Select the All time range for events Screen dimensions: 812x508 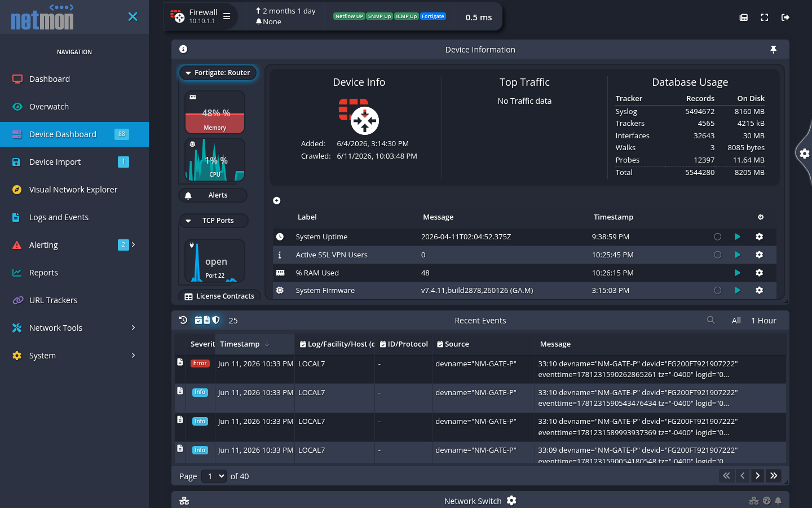pyautogui.click(x=736, y=321)
